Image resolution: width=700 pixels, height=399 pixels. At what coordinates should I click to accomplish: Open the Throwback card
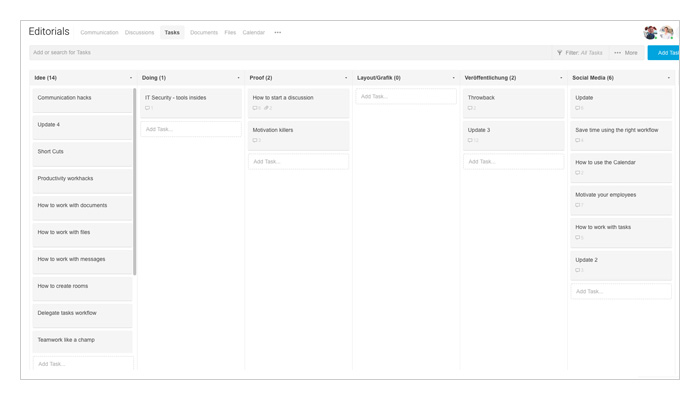tap(514, 103)
